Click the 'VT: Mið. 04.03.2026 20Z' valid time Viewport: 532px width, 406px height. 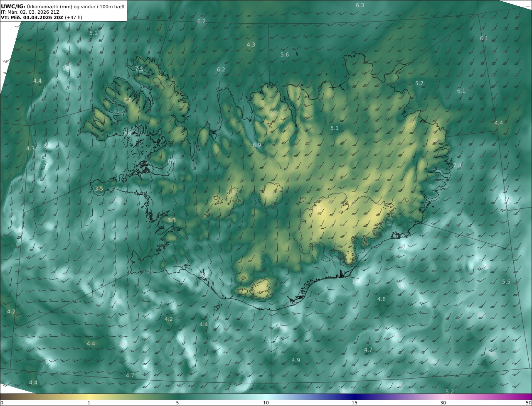pyautogui.click(x=32, y=17)
